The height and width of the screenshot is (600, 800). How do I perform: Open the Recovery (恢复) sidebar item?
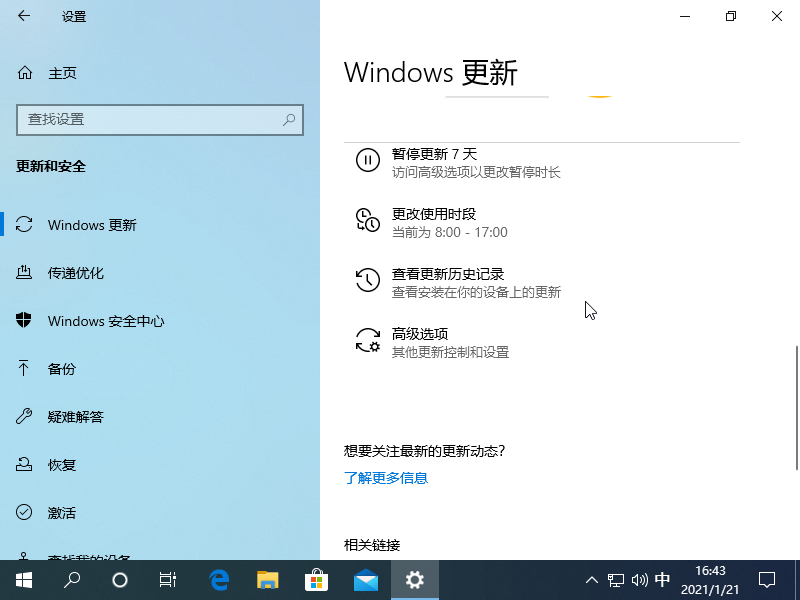tap(62, 465)
